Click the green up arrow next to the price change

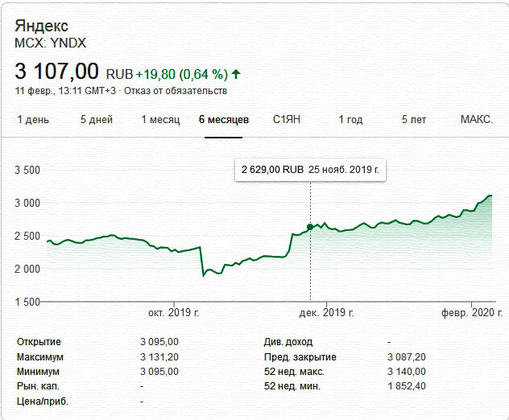click(x=236, y=74)
